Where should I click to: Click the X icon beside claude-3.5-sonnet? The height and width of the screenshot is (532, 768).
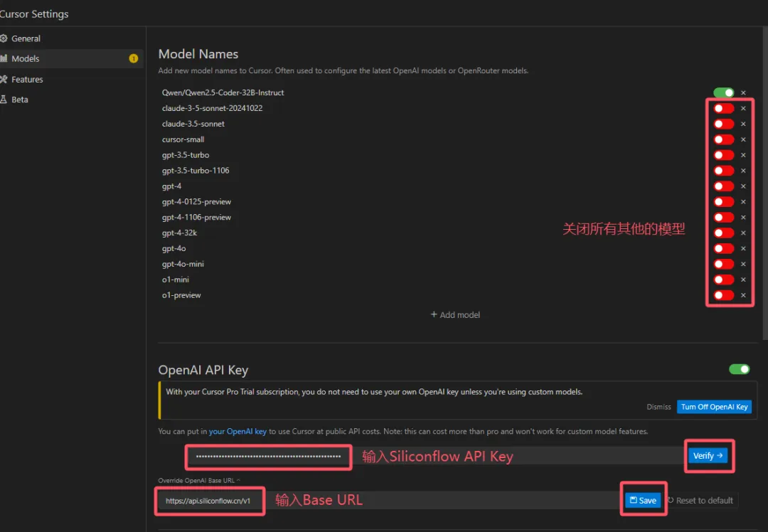(743, 124)
